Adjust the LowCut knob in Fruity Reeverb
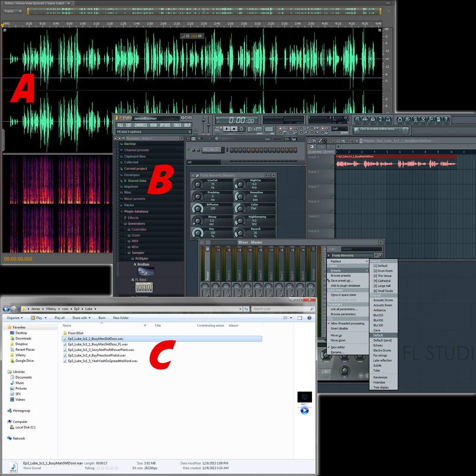The width and height of the screenshot is (476, 476). [x=197, y=184]
